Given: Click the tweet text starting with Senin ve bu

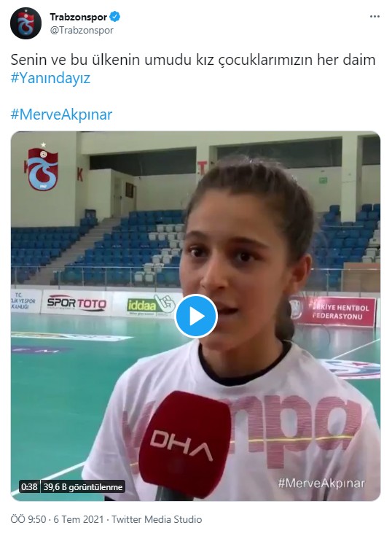Looking at the screenshot, I should point(193,60).
